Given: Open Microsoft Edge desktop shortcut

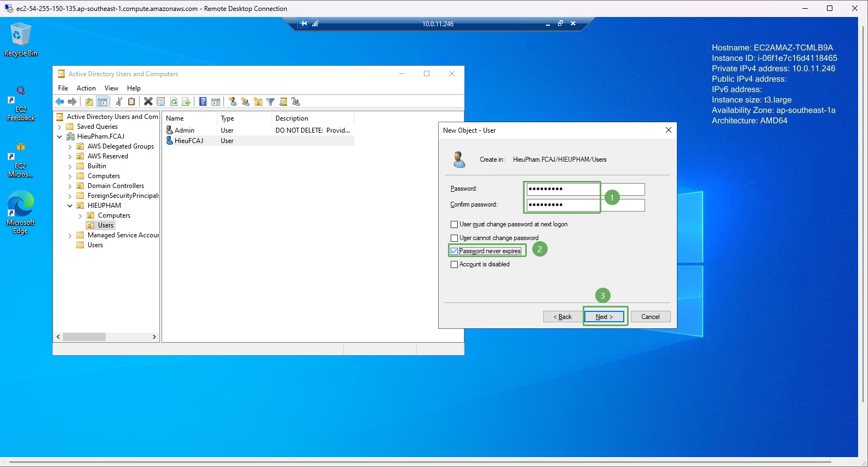Looking at the screenshot, I should [x=21, y=213].
